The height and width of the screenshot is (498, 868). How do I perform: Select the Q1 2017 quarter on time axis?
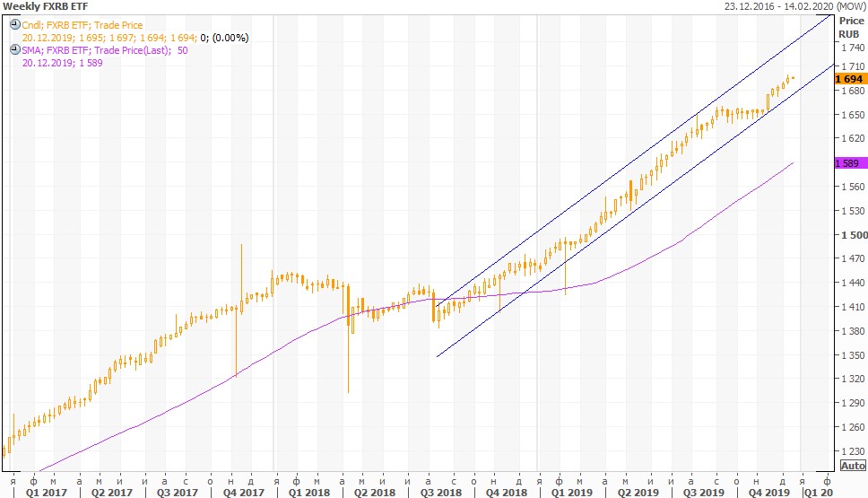pos(45,492)
